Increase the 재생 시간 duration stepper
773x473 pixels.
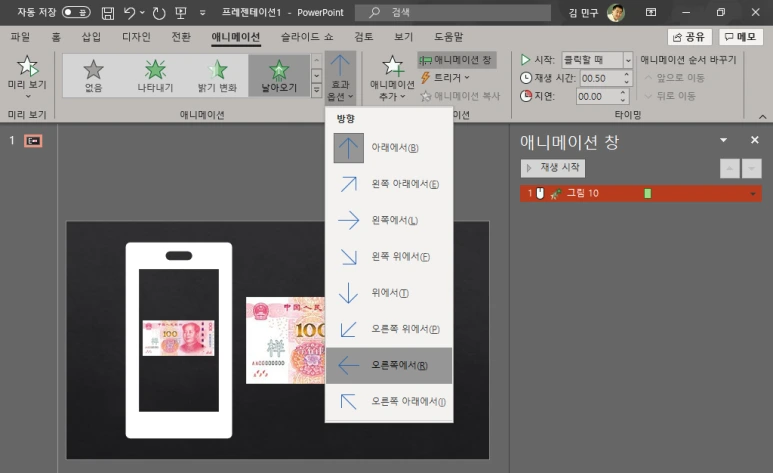click(627, 74)
